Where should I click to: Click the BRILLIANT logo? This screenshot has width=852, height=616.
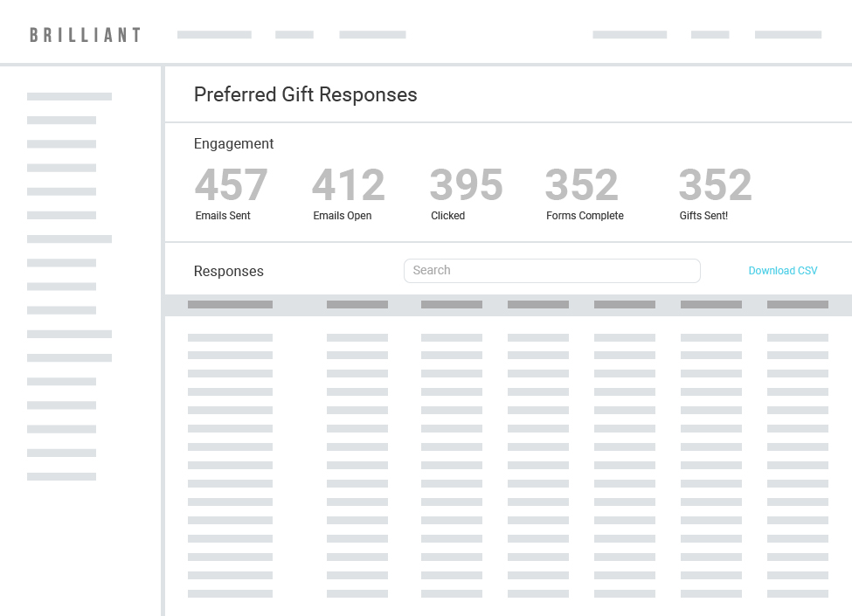pos(86,35)
